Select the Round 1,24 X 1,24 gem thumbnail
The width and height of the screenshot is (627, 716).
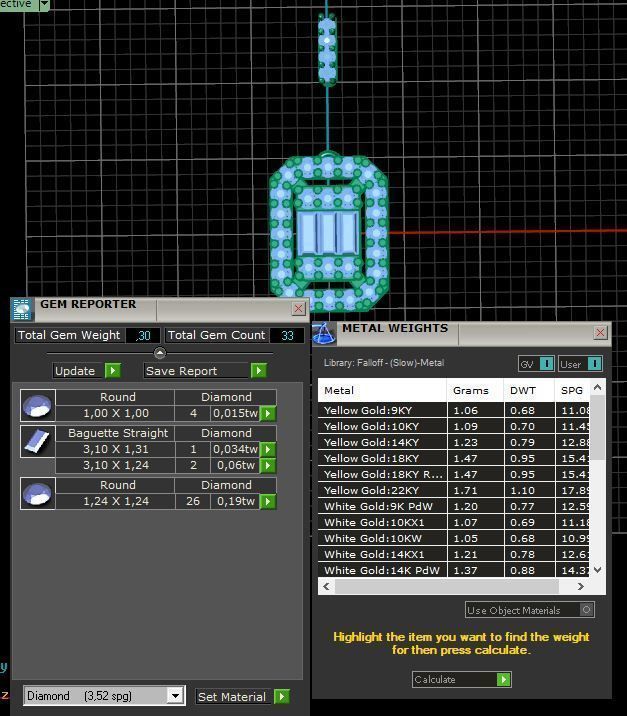click(x=38, y=494)
